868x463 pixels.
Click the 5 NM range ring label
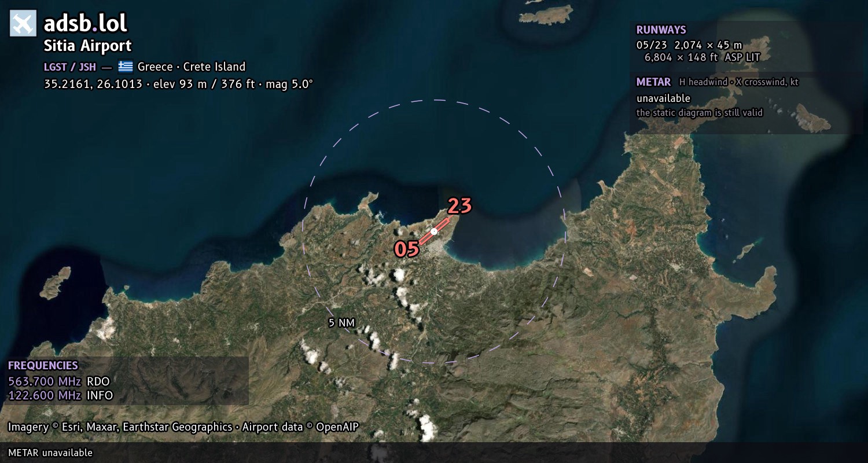tap(341, 323)
